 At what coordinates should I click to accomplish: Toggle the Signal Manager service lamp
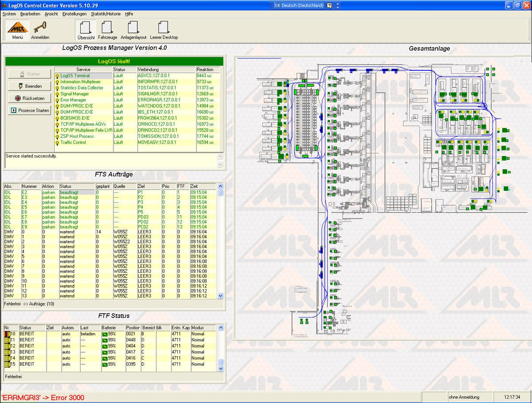(57, 94)
